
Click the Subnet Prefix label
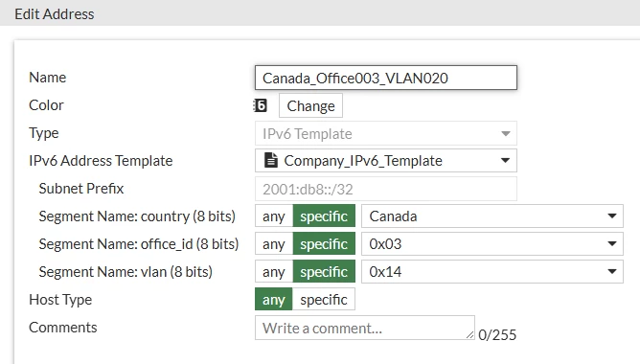coord(81,188)
